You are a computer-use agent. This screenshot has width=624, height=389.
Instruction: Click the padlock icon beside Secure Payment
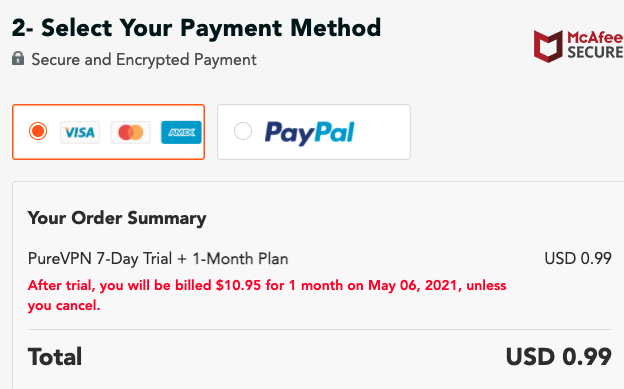18,59
